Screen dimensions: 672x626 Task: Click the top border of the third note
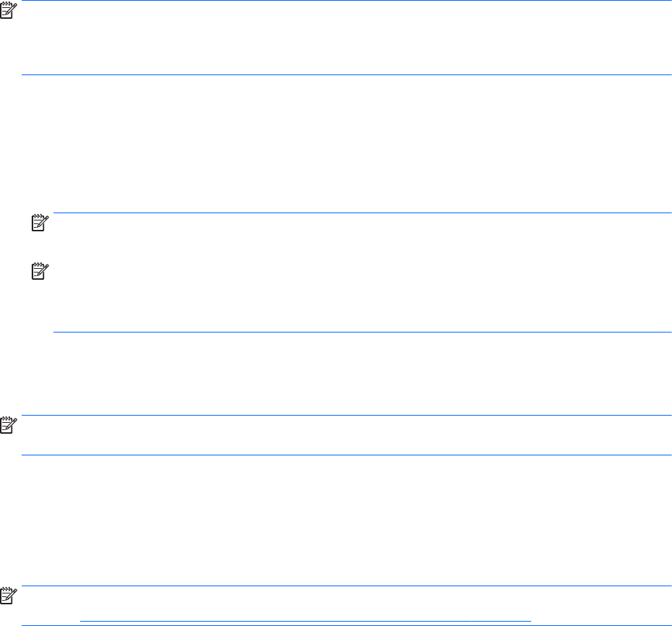click(347, 416)
